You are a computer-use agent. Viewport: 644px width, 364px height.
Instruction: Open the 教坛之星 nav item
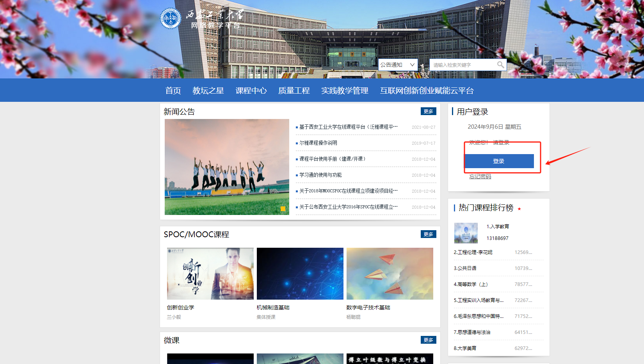pos(208,91)
